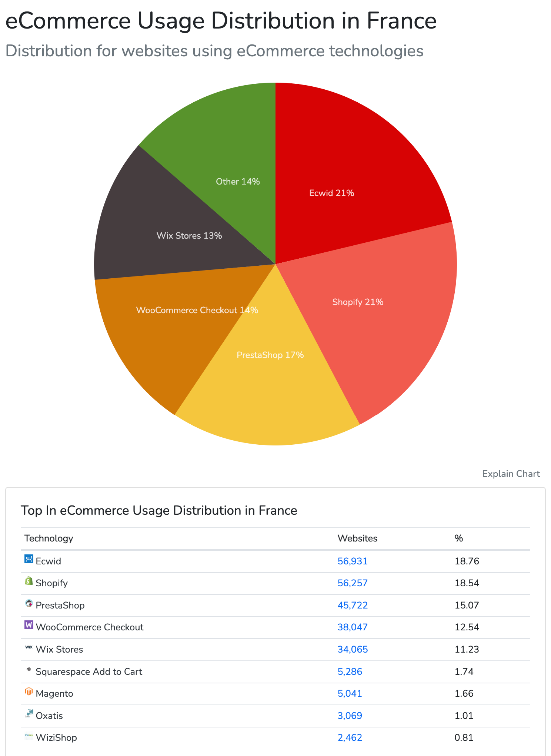The image size is (551, 756).
Task: Click the Technology column header
Action: (x=49, y=538)
